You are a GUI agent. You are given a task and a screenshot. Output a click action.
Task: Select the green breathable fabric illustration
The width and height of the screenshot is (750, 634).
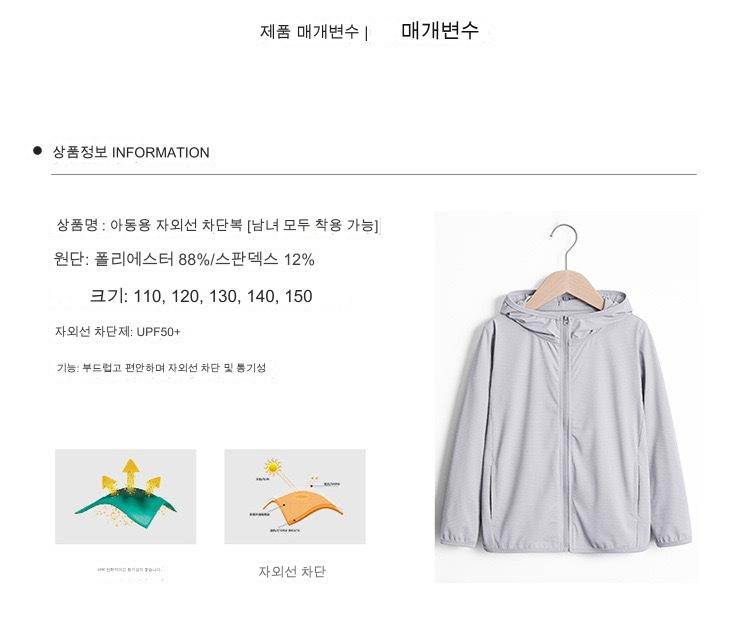click(x=125, y=496)
